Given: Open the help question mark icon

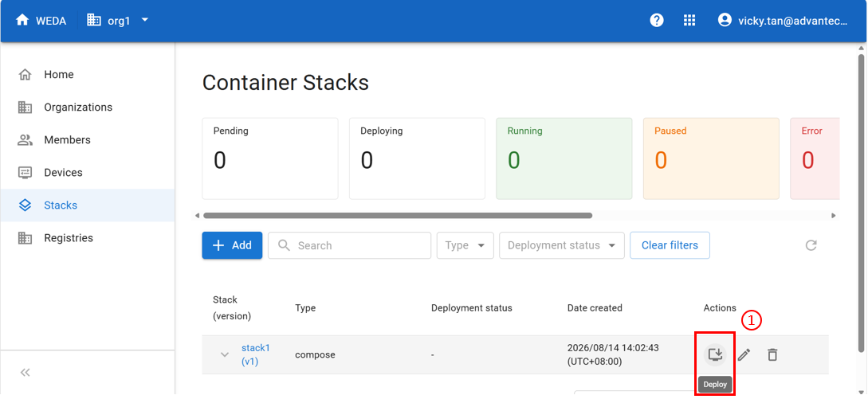Looking at the screenshot, I should [x=657, y=21].
